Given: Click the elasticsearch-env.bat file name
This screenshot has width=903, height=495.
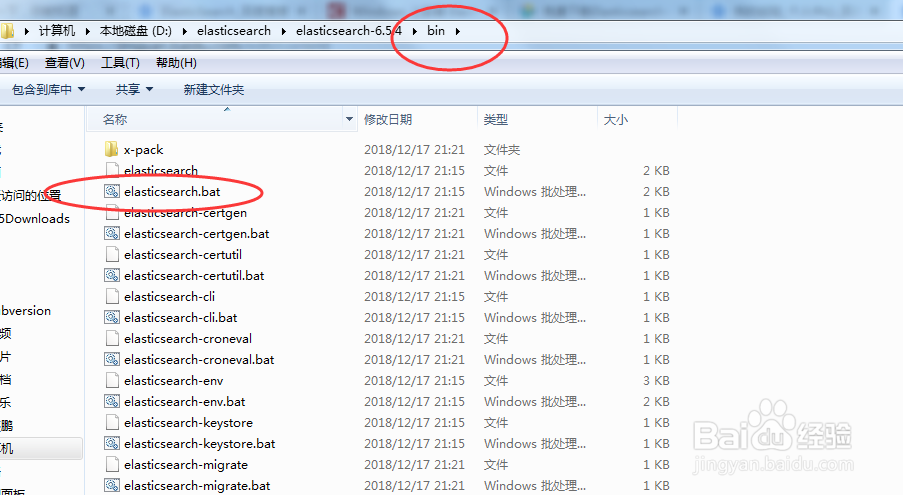Looking at the screenshot, I should [x=184, y=402].
